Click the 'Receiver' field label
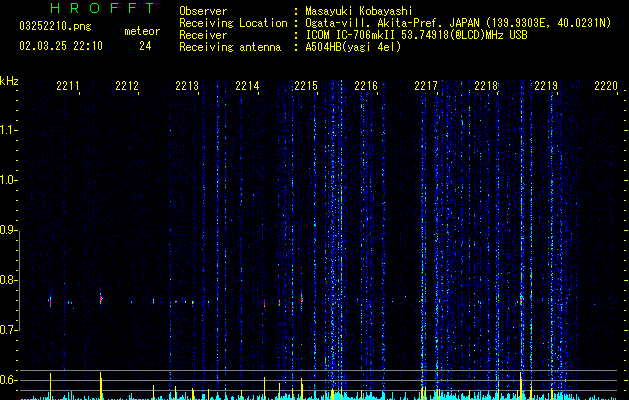Screen dimensions: 629x400 point(203,35)
